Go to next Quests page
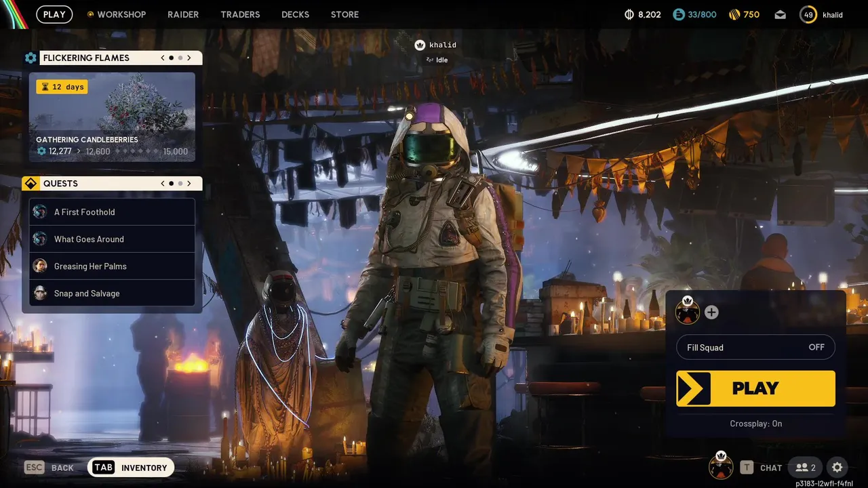868x488 pixels. tap(189, 183)
